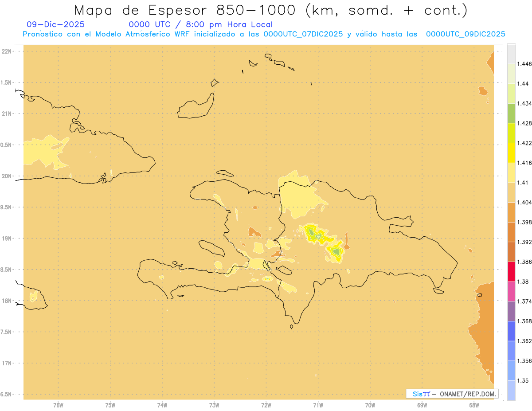Click the 75W longitude label

(110, 405)
